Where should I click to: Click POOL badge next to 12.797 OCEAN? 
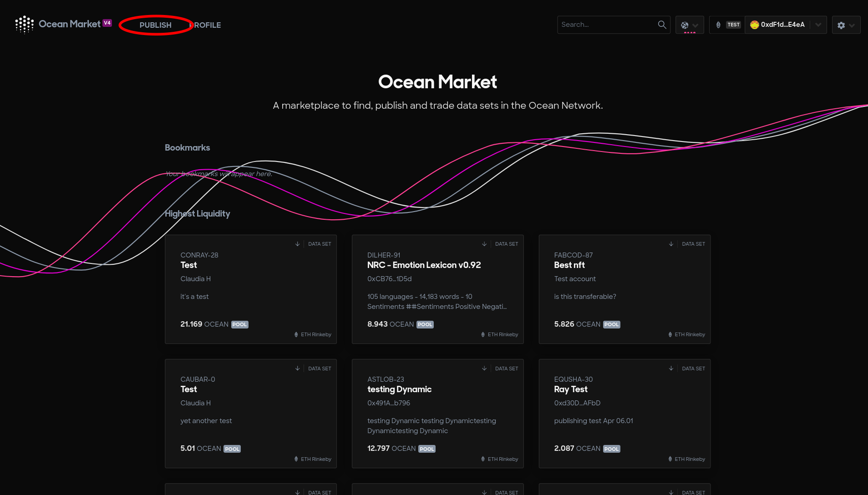click(x=427, y=449)
